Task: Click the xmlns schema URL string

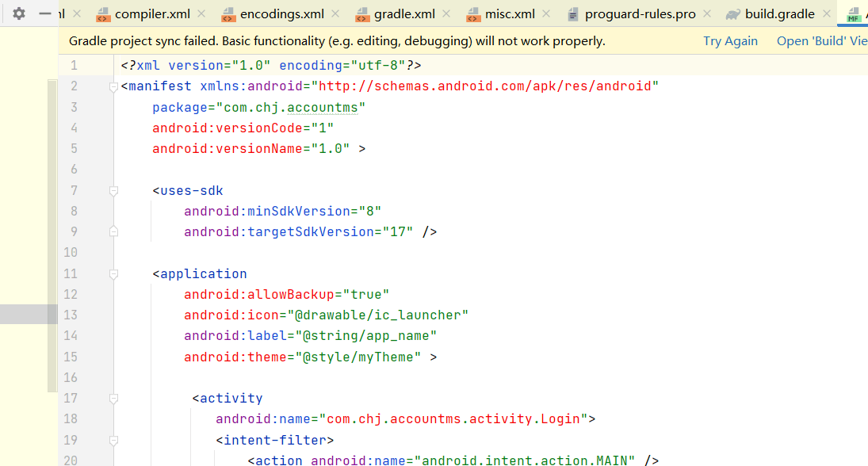Action: pos(485,86)
